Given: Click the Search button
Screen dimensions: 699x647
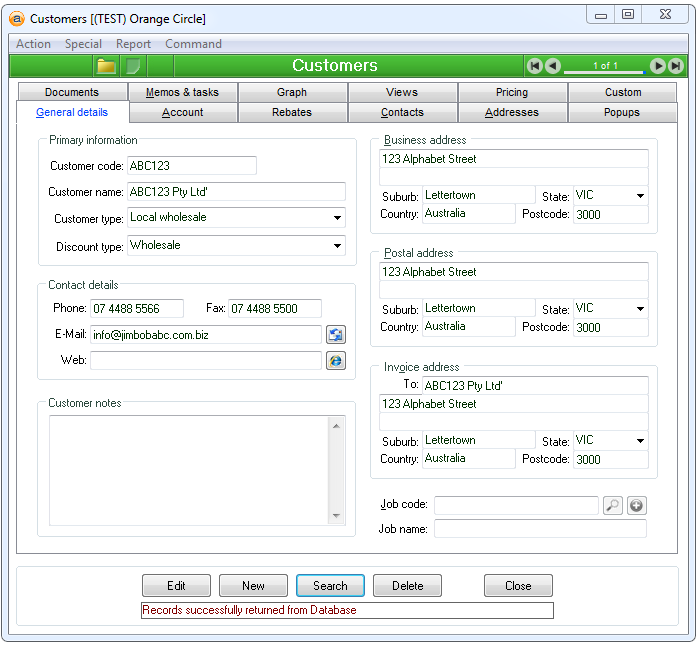Looking at the screenshot, I should click(330, 586).
